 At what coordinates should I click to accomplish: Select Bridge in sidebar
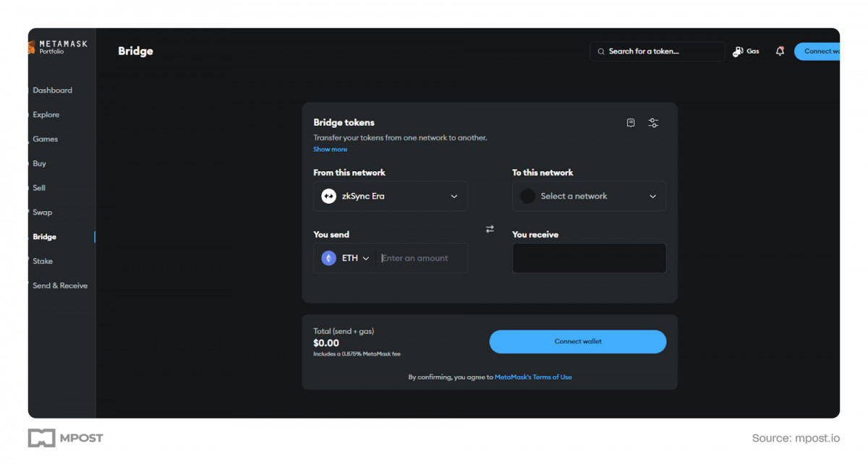[44, 237]
